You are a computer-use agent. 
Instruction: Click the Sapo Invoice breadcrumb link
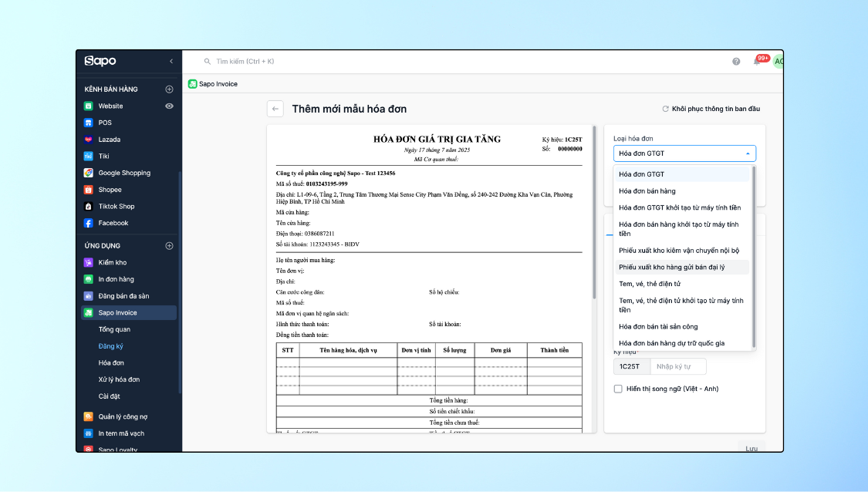tap(218, 84)
